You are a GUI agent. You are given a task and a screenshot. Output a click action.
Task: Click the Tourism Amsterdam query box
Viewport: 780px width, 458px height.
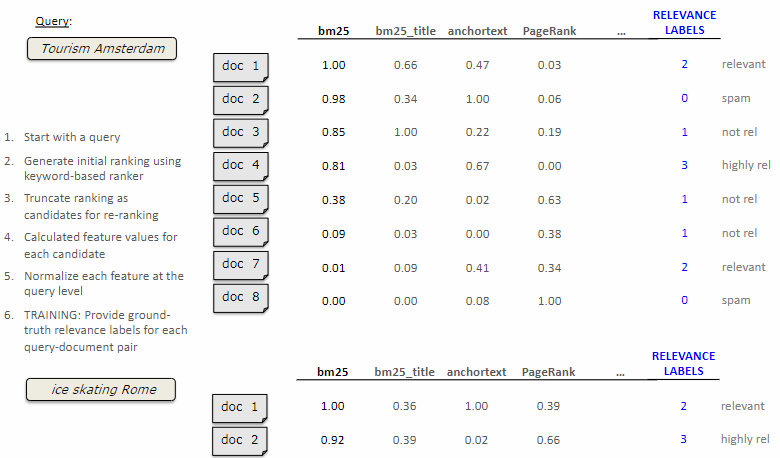point(102,49)
